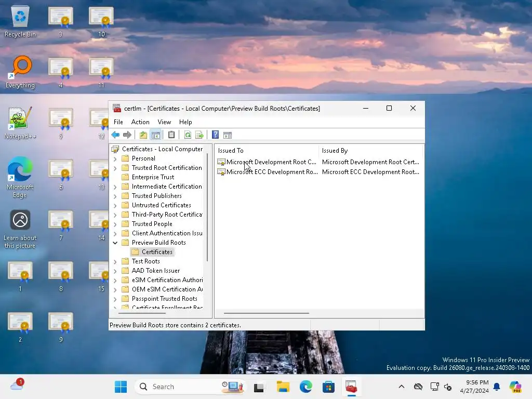The width and height of the screenshot is (532, 399).
Task: Click the Export List toolbar icon
Action: [x=199, y=135]
